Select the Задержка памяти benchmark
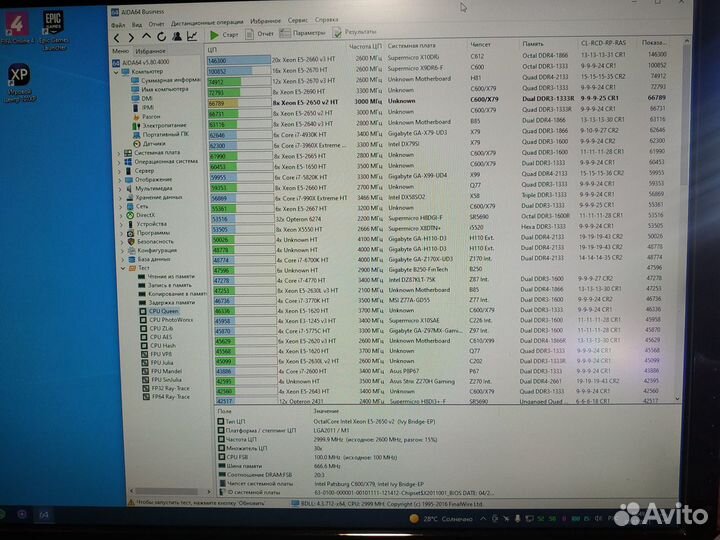Screen dimensions: 720x540 [x=167, y=303]
